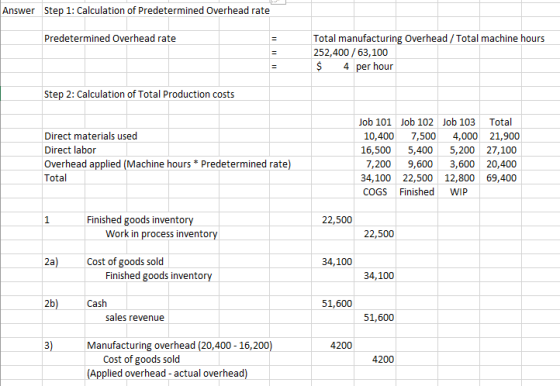Click the '2b)' entry number cell
This screenshot has width=560, height=386.
click(x=51, y=304)
